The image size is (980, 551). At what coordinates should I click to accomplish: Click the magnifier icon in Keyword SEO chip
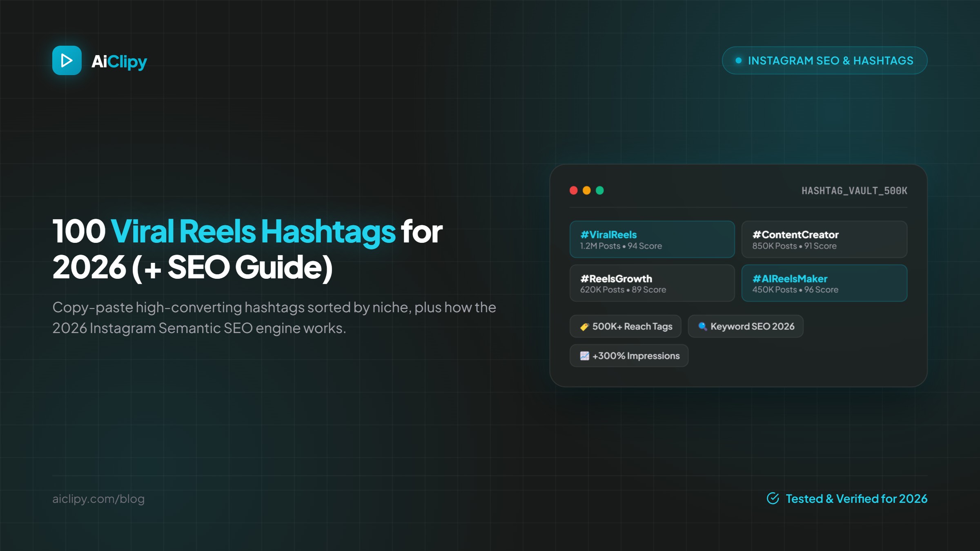pyautogui.click(x=703, y=327)
